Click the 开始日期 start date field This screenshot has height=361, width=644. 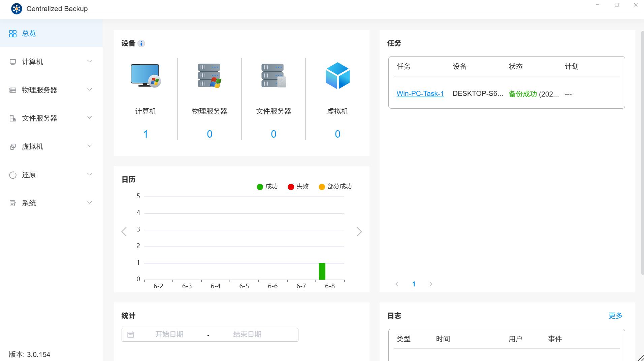[x=169, y=334]
